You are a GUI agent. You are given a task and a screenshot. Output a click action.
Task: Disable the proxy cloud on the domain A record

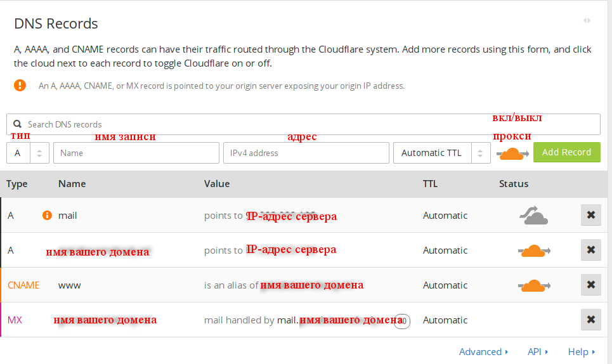coord(534,250)
